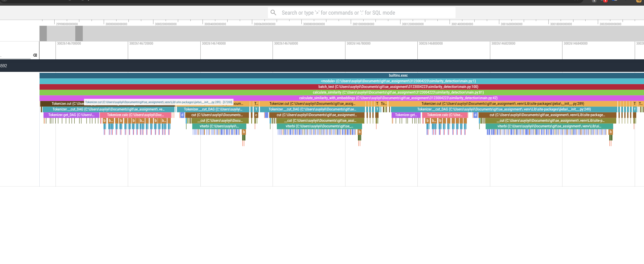Click the widest Tokenizer.cut py:289 slice
The width and height of the screenshot is (644, 264).
[x=502, y=104]
